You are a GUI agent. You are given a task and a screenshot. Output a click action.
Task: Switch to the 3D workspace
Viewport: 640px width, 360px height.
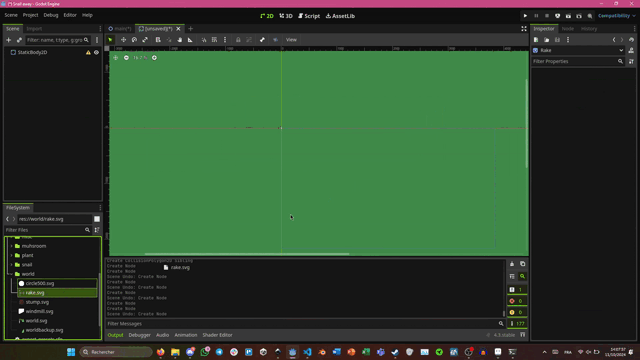286,16
